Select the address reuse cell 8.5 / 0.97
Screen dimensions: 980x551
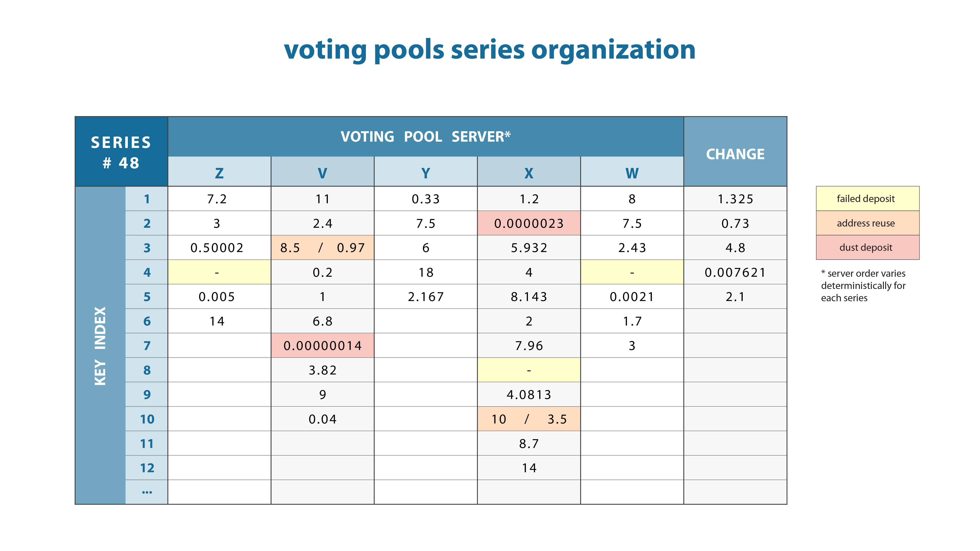pyautogui.click(x=322, y=248)
